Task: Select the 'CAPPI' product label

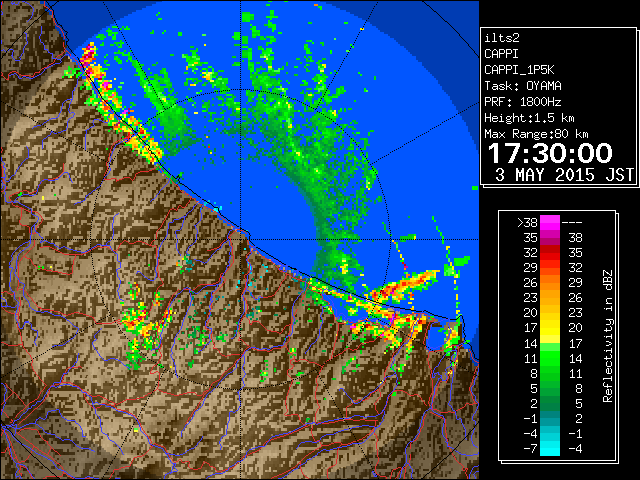Action: point(501,54)
